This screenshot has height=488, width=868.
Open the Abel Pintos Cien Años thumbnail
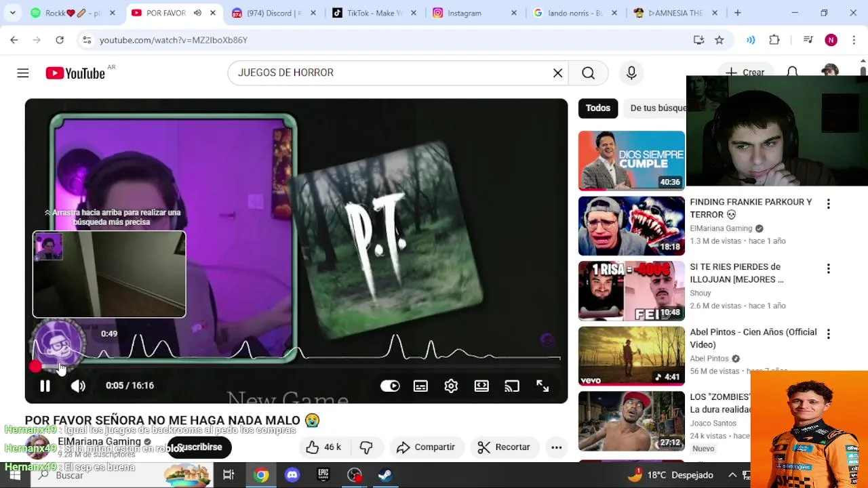[631, 356]
